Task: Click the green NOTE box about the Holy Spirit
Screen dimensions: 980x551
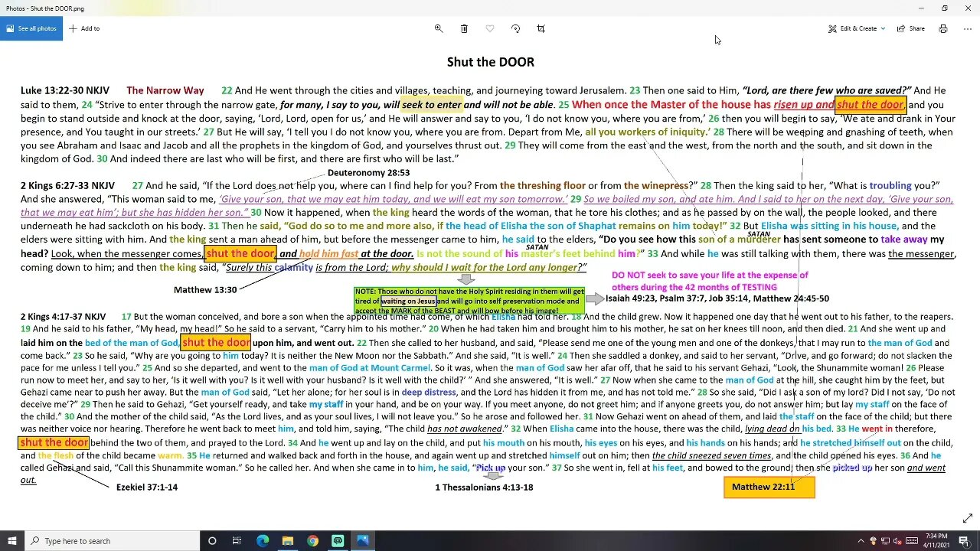Action: click(469, 301)
